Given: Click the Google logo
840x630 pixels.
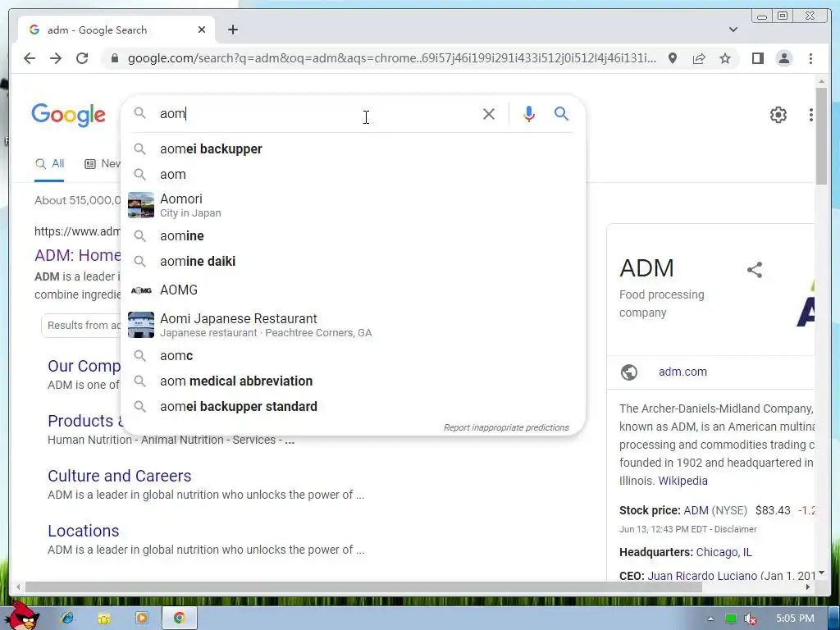Looking at the screenshot, I should pyautogui.click(x=69, y=115).
